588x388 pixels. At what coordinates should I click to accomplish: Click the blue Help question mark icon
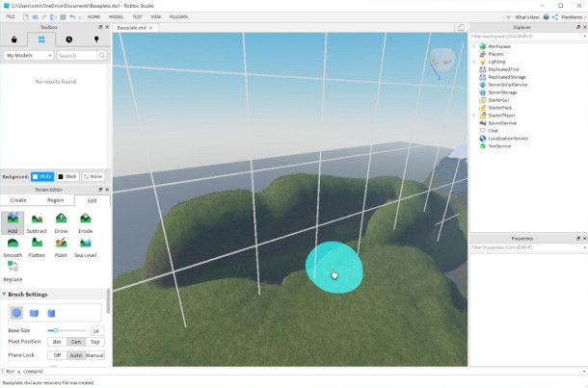(546, 17)
